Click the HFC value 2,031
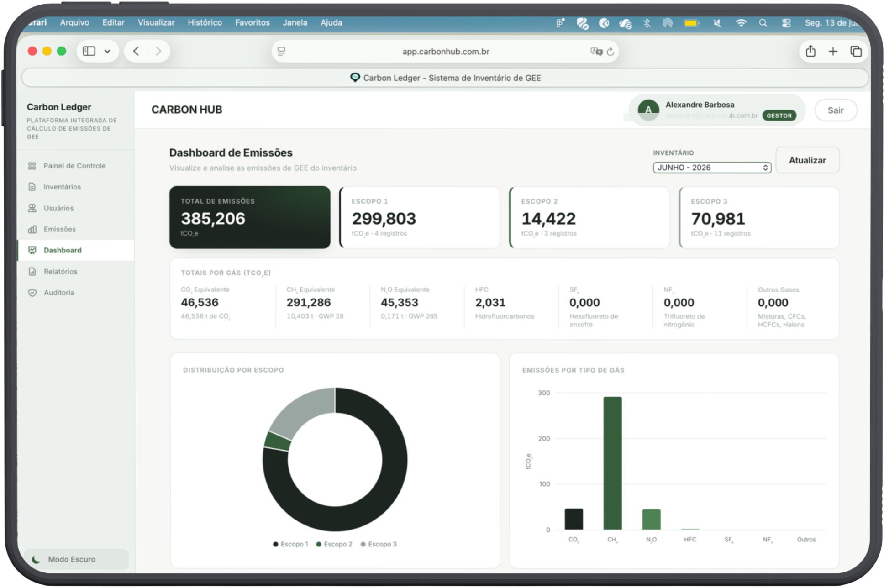The width and height of the screenshot is (884, 588). (x=490, y=302)
